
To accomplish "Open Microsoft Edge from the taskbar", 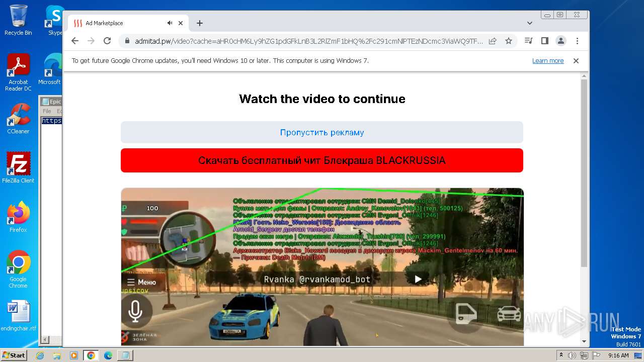I will [x=108, y=355].
